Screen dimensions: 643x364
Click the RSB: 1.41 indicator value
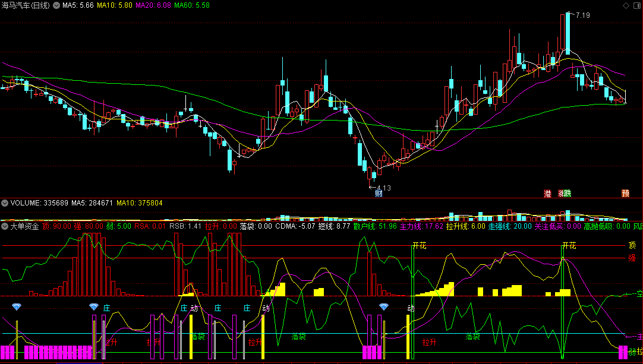point(185,226)
